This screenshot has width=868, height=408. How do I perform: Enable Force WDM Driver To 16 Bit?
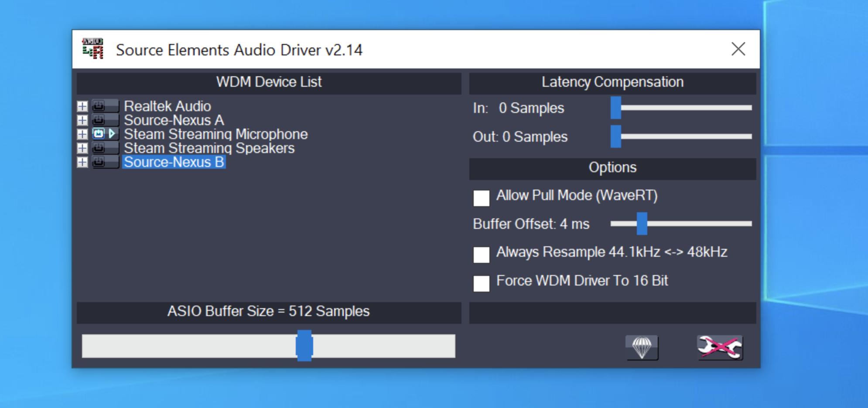pos(481,283)
